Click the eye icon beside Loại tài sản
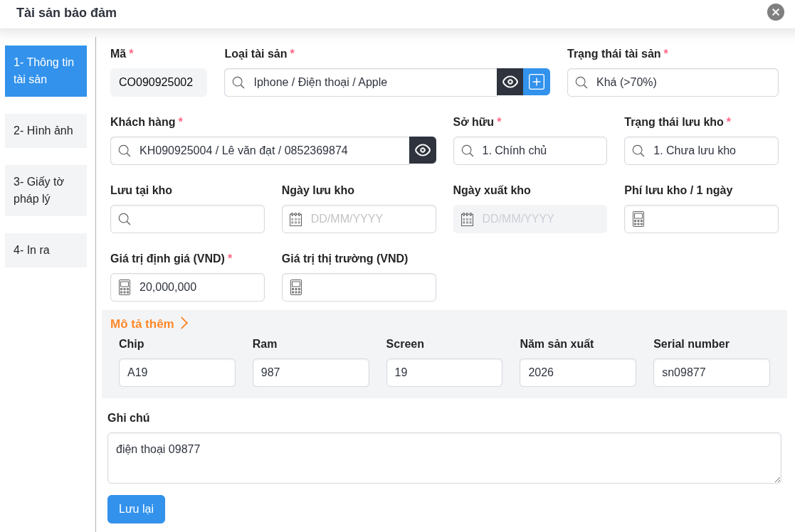This screenshot has height=532, width=795. click(x=510, y=82)
